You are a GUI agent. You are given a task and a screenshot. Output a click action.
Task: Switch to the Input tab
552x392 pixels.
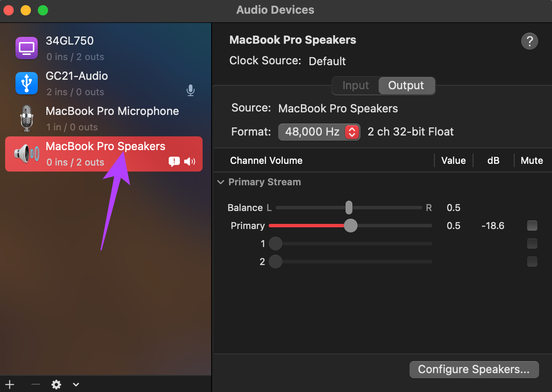click(356, 86)
